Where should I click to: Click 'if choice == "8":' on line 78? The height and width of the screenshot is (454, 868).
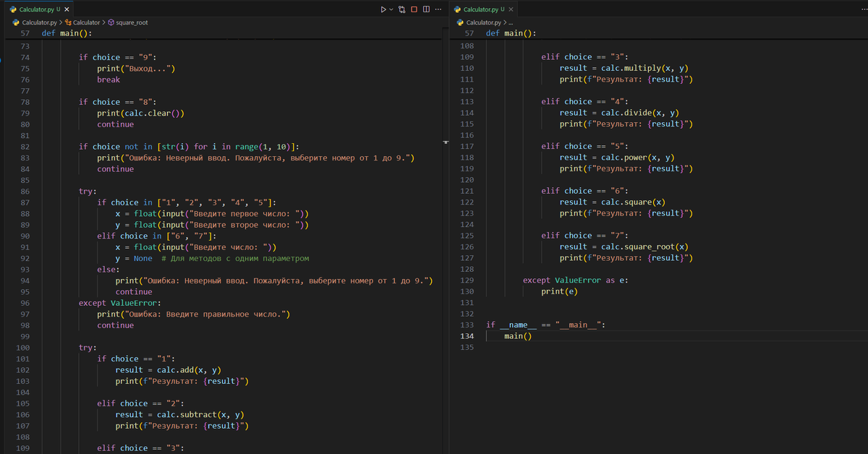coord(117,102)
